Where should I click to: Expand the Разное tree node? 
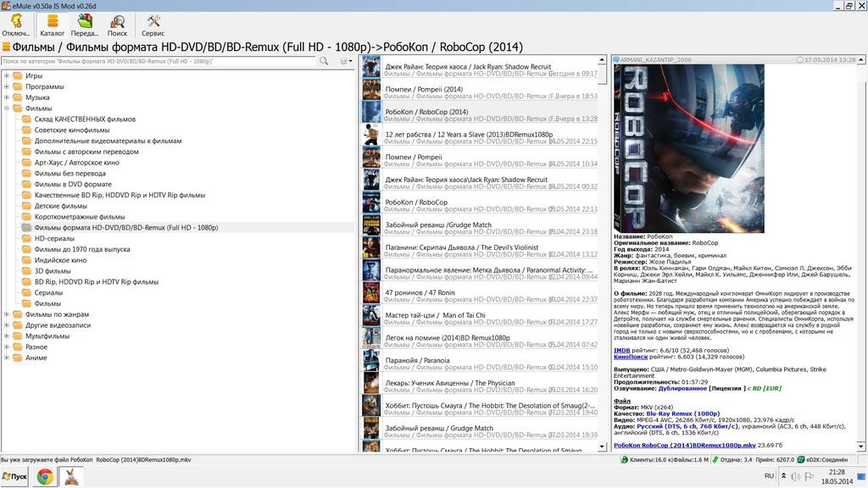[7, 347]
